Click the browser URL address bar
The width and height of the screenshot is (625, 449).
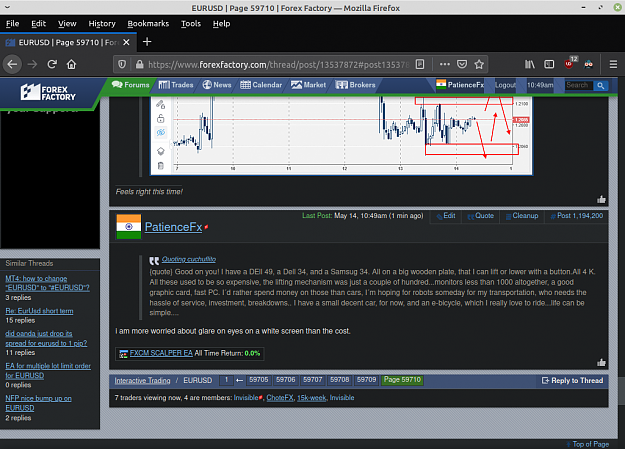click(x=278, y=64)
